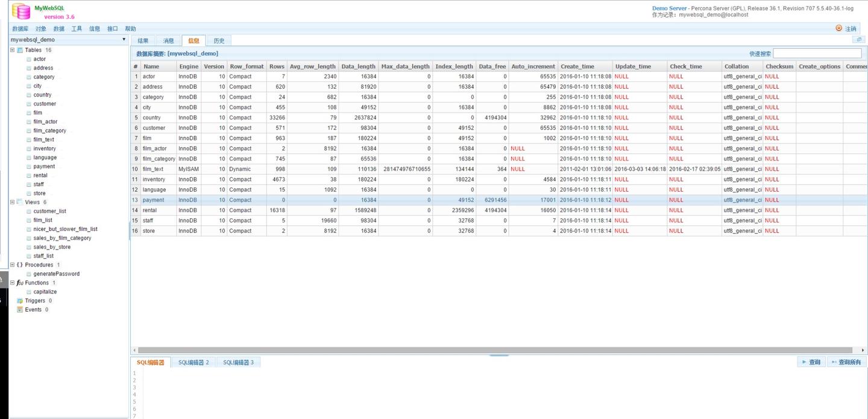Click the MyWebSQL logo icon
The image size is (868, 419).
(22, 11)
